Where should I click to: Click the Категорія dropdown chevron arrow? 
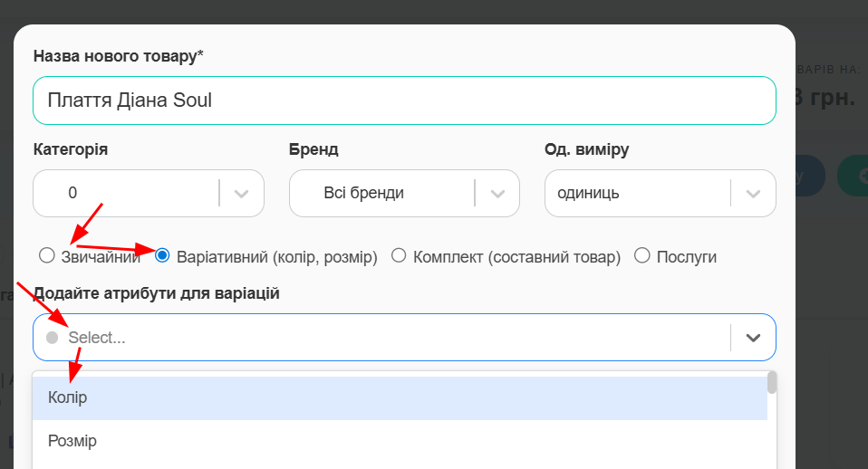(241, 193)
